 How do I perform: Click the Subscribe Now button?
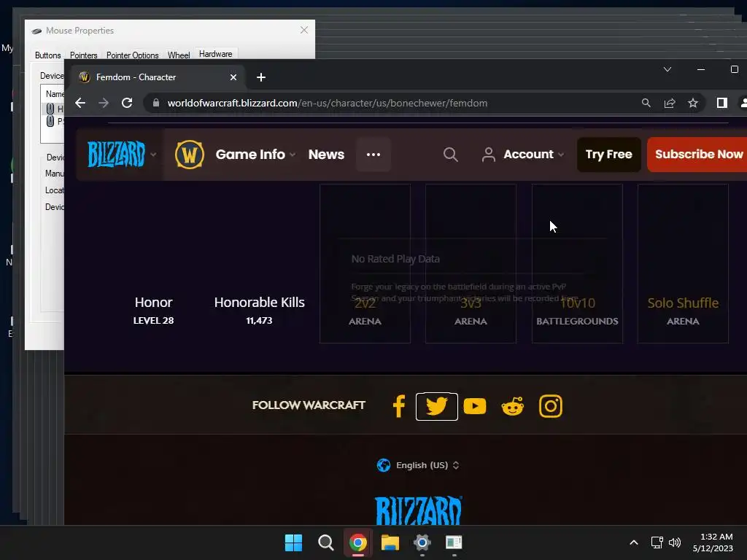[698, 155]
